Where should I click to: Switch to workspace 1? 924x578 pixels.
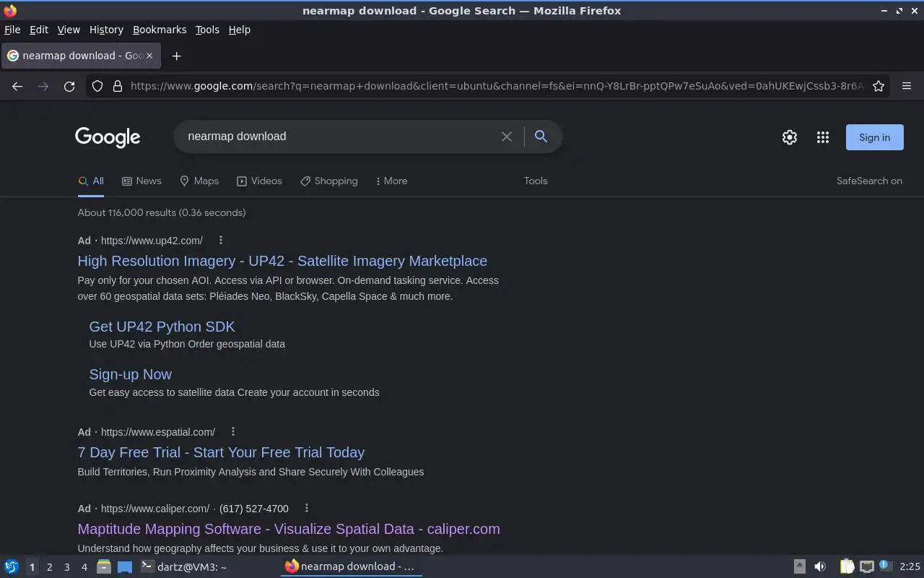[x=32, y=567]
